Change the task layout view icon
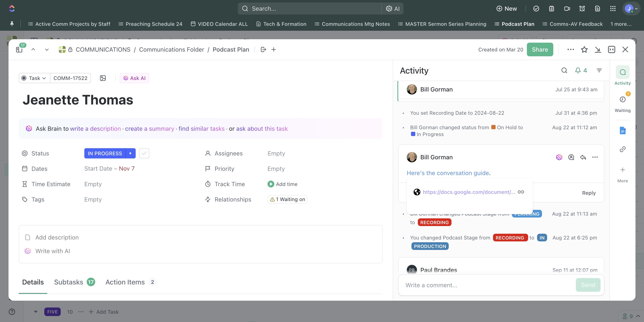This screenshot has width=644, height=322. pos(611,49)
